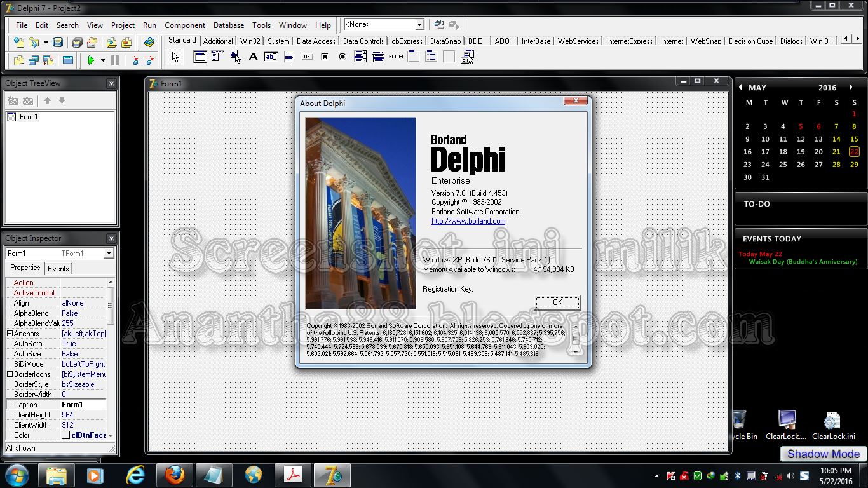Click Save current desktop button

[439, 25]
